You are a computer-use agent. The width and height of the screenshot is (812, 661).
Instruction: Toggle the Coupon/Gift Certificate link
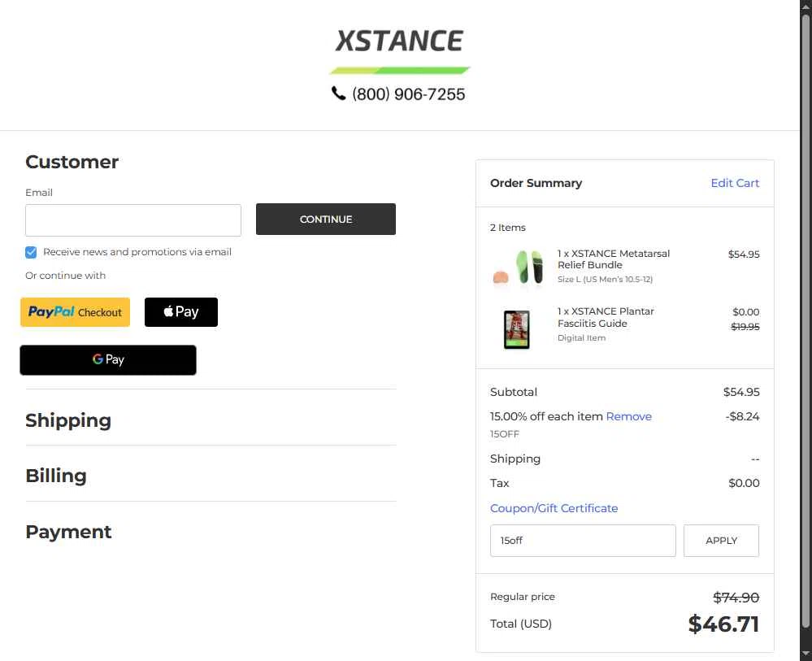click(x=554, y=508)
